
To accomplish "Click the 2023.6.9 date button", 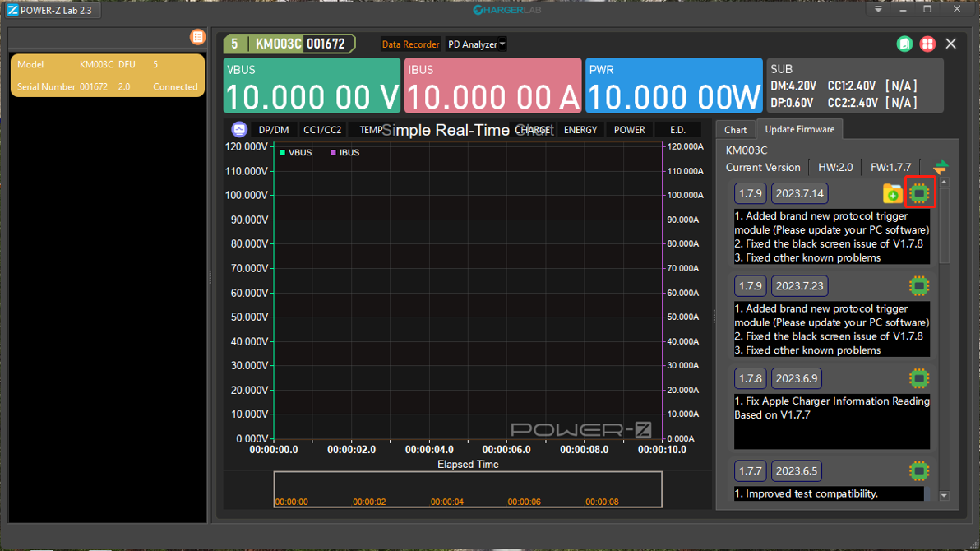I will tap(797, 378).
